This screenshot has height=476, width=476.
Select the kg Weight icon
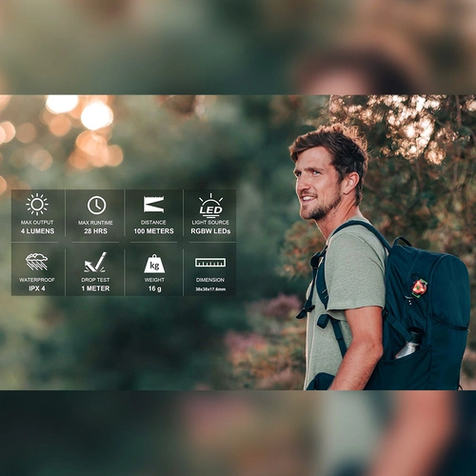click(154, 264)
